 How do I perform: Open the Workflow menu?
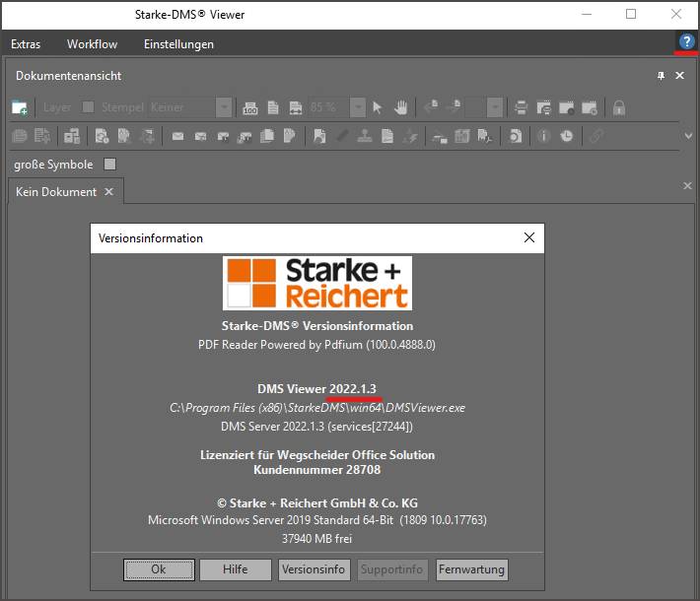coord(92,44)
